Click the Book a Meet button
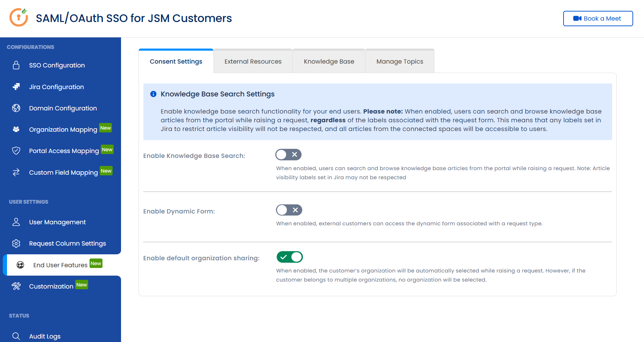 point(598,19)
